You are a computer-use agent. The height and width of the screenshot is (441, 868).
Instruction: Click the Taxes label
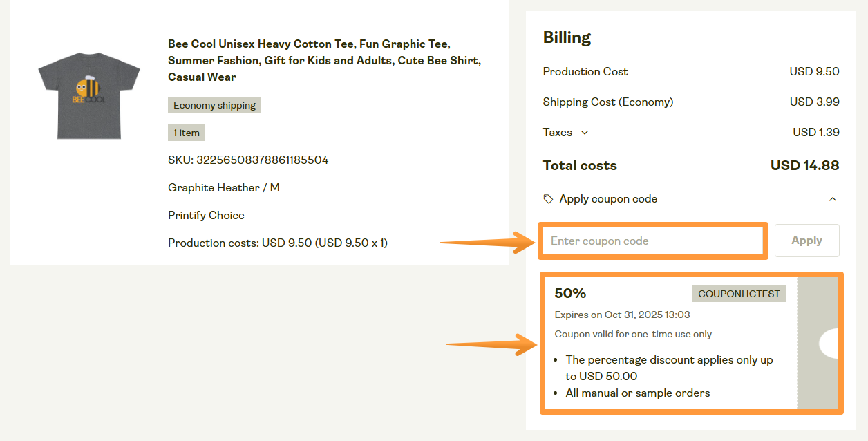pyautogui.click(x=558, y=133)
